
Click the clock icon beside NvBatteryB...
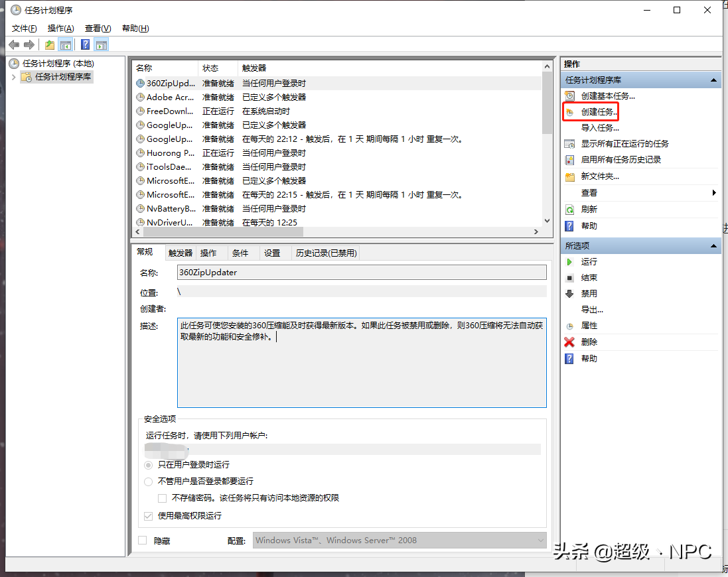click(140, 209)
